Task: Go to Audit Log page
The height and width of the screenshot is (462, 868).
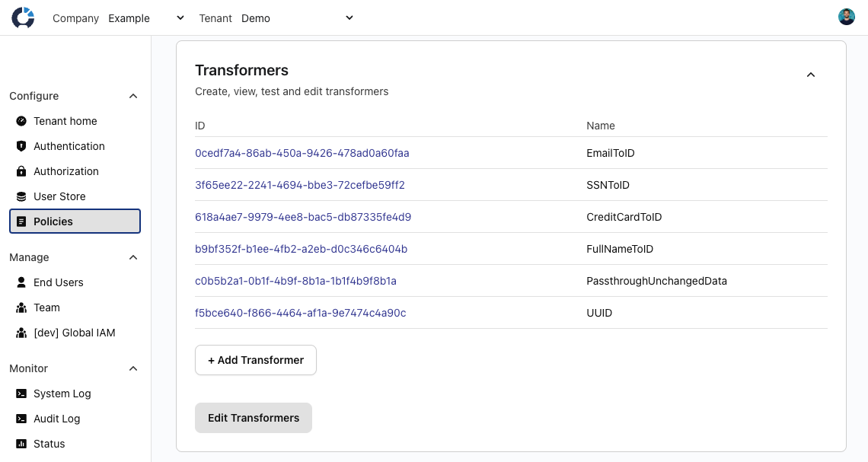Action: pos(56,419)
